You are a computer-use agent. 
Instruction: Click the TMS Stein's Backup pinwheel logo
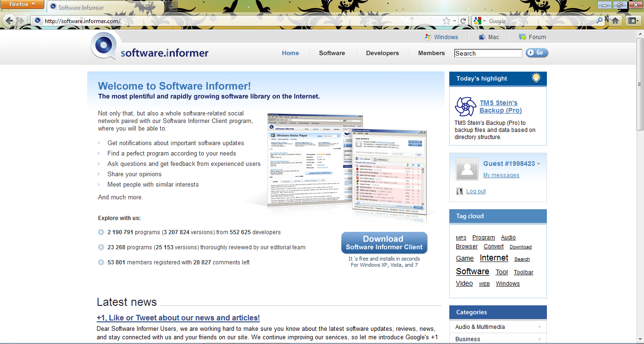[x=465, y=107]
